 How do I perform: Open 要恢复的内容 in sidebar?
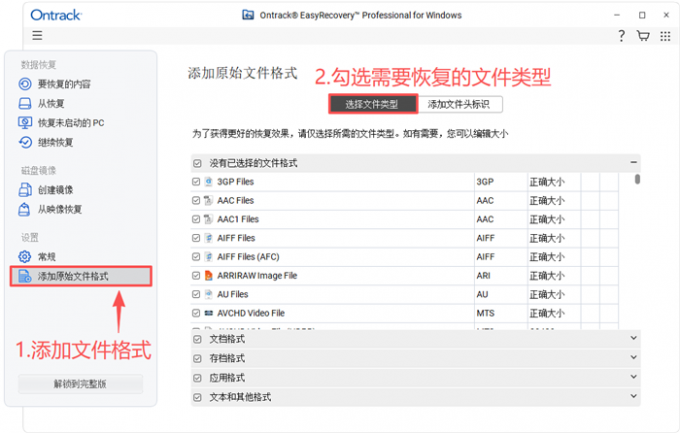(64, 84)
